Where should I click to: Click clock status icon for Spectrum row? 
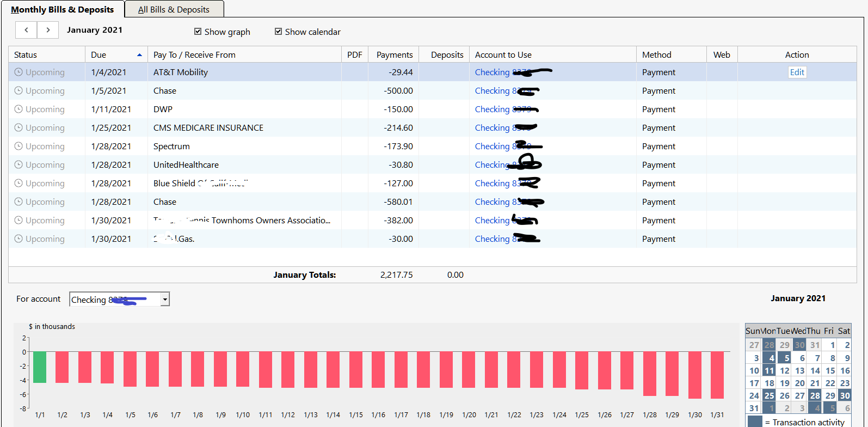tap(19, 146)
